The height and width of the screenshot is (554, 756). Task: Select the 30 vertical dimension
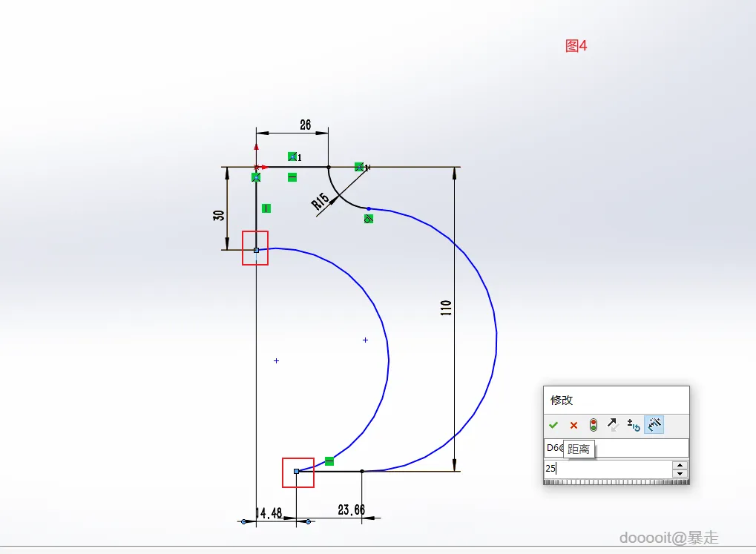coord(218,215)
